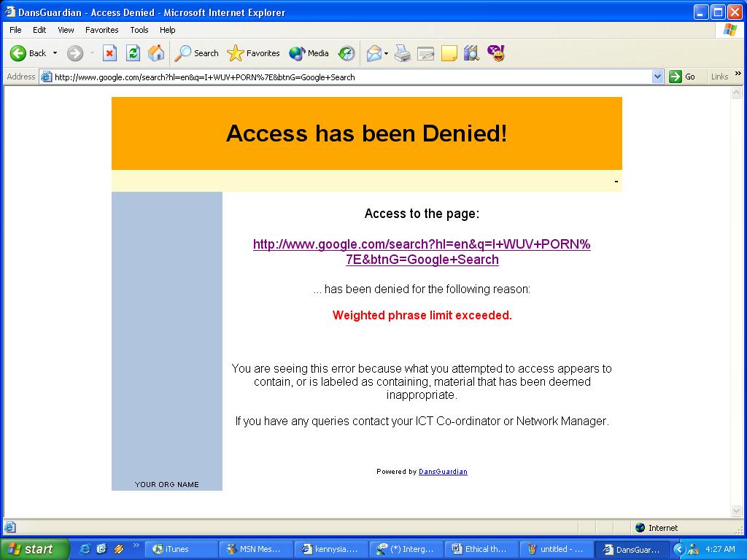Screen dimensions: 747x560
Task: Open the Favorites menu
Action: click(x=102, y=29)
